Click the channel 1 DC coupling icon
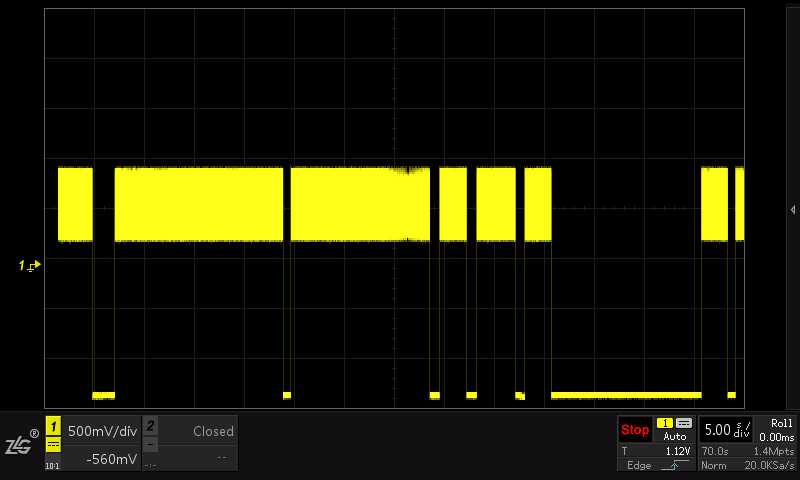Image resolution: width=800 pixels, height=480 pixels. coord(53,445)
